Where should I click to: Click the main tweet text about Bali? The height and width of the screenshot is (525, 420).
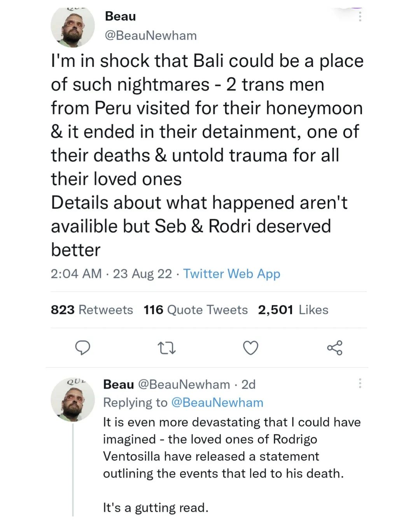click(x=206, y=155)
